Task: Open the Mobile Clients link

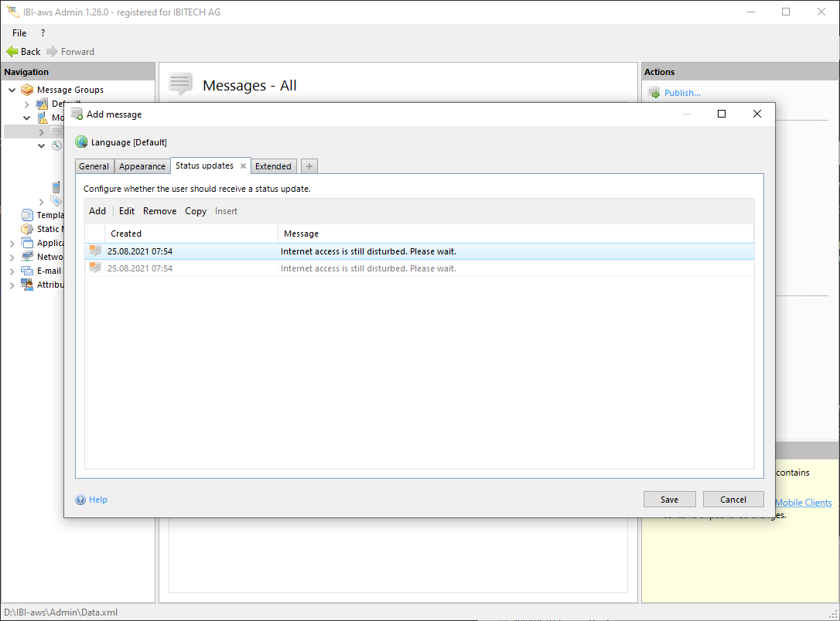Action: 804,503
